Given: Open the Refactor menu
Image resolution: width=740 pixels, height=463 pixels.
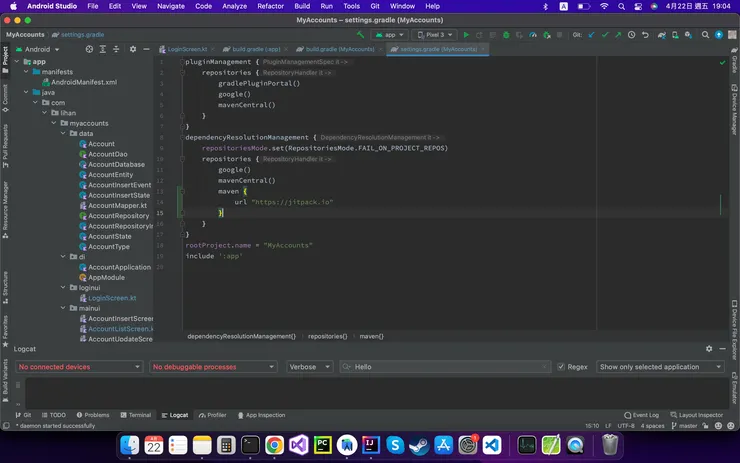Looking at the screenshot, I should coord(270,6).
